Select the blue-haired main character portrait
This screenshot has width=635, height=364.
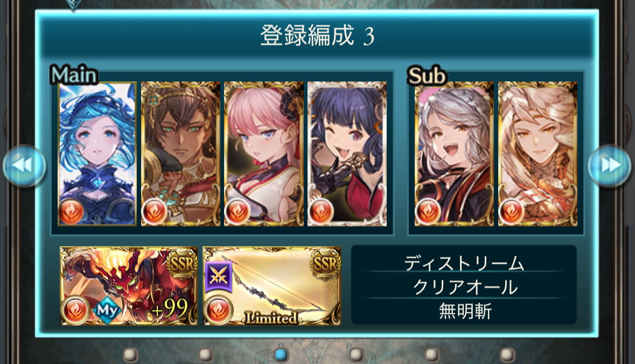tap(97, 154)
